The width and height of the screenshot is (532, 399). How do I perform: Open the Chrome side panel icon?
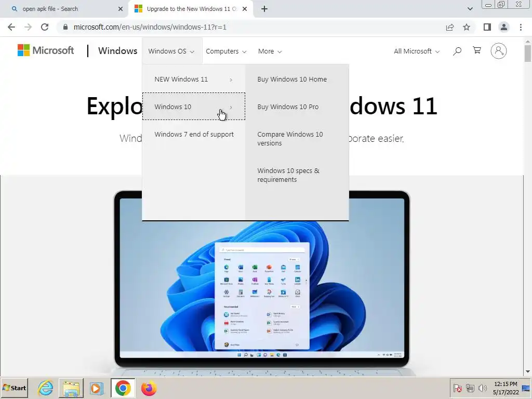click(x=487, y=27)
